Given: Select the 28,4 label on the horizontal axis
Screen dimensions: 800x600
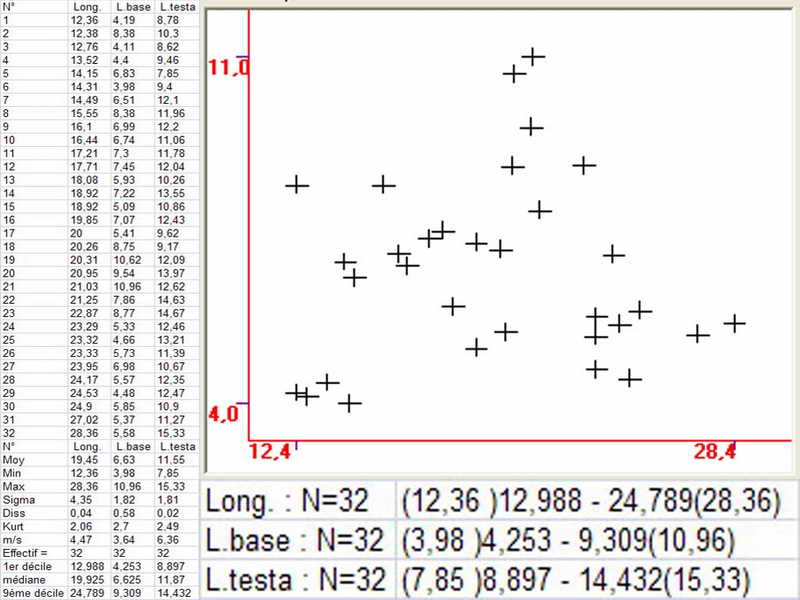Looking at the screenshot, I should pyautogui.click(x=715, y=452).
